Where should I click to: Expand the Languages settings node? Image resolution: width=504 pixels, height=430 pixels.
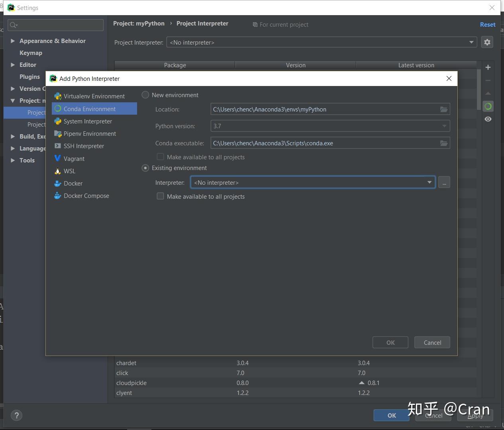(x=13, y=149)
